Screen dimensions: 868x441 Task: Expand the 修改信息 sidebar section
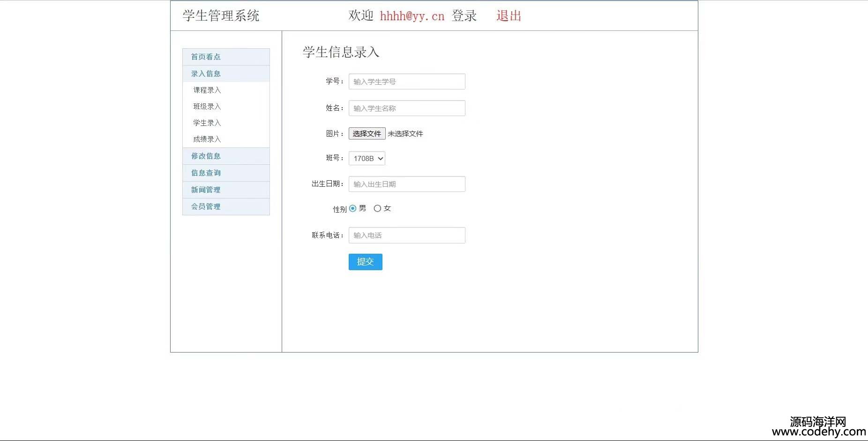tap(206, 156)
